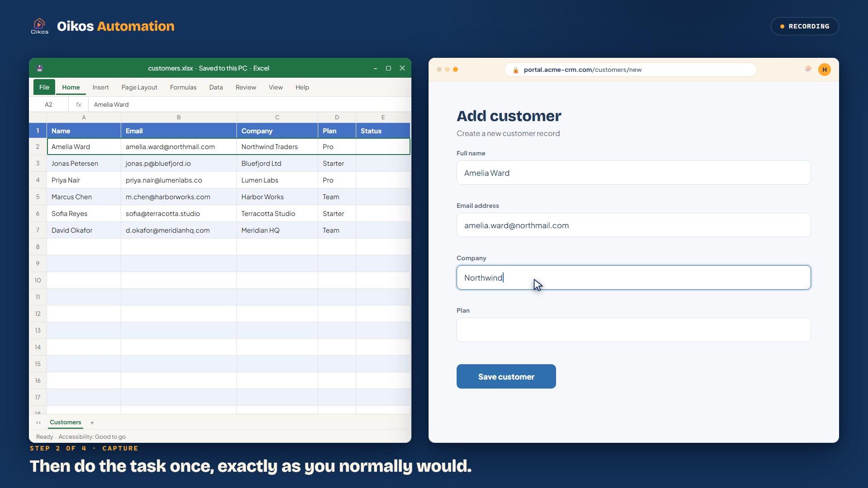
Task: Select column C header
Action: click(x=277, y=117)
